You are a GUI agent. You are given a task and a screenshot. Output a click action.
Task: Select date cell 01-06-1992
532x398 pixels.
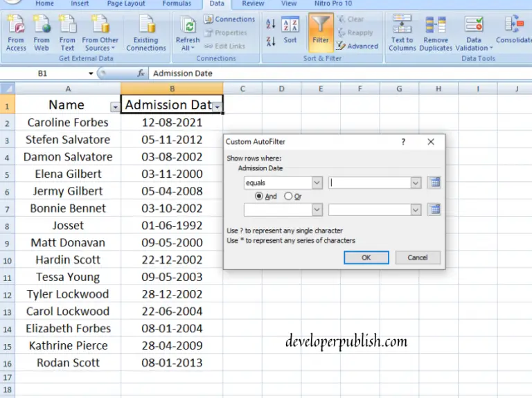pos(172,226)
